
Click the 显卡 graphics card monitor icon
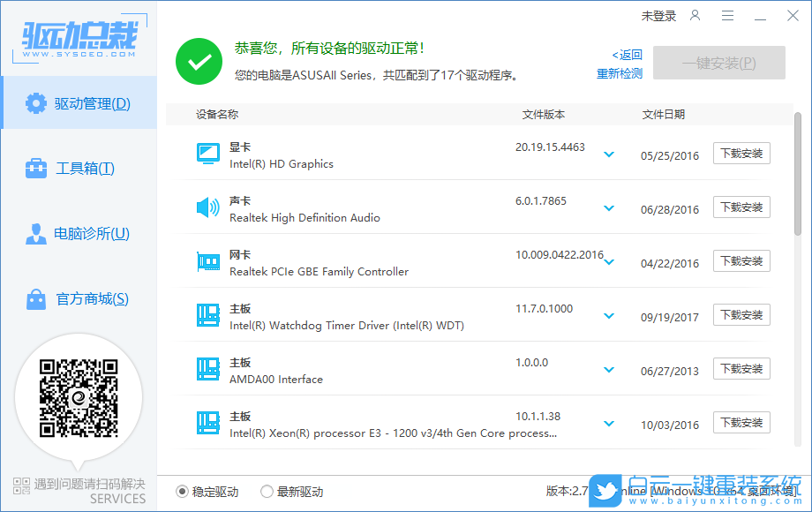tap(207, 153)
